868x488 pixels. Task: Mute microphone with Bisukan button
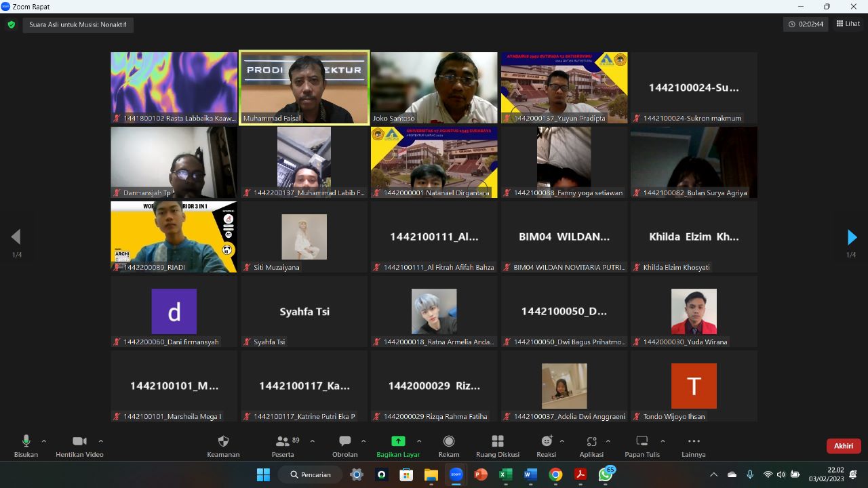[26, 442]
